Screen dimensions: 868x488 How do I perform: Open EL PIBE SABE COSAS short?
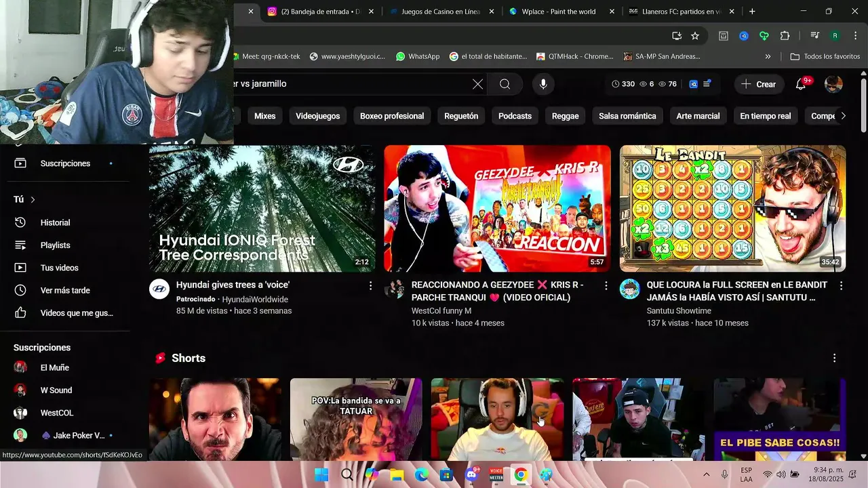coord(780,419)
